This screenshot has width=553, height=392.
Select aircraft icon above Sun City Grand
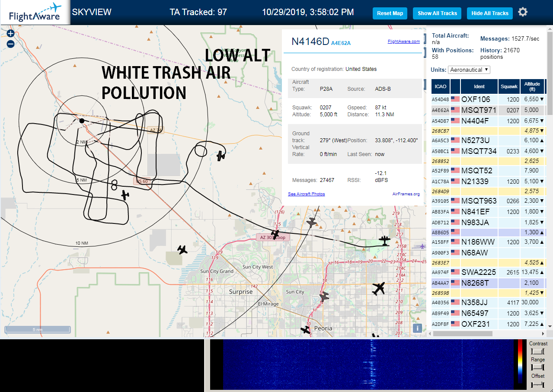(182, 249)
